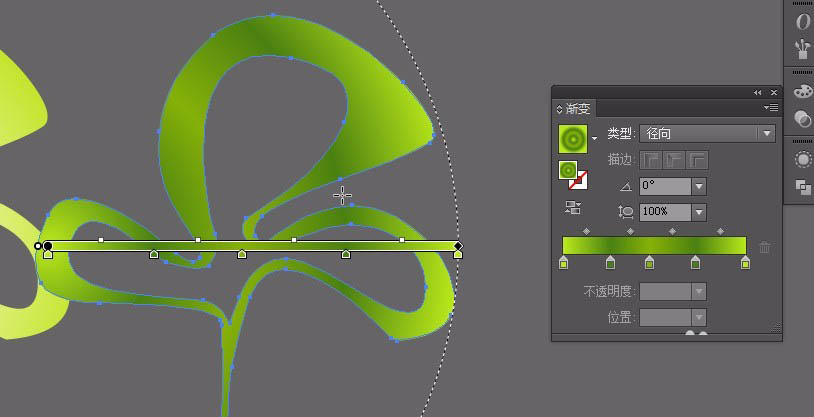Select third midpoint square on canvas annotator
The image size is (814, 417).
tap(294, 240)
